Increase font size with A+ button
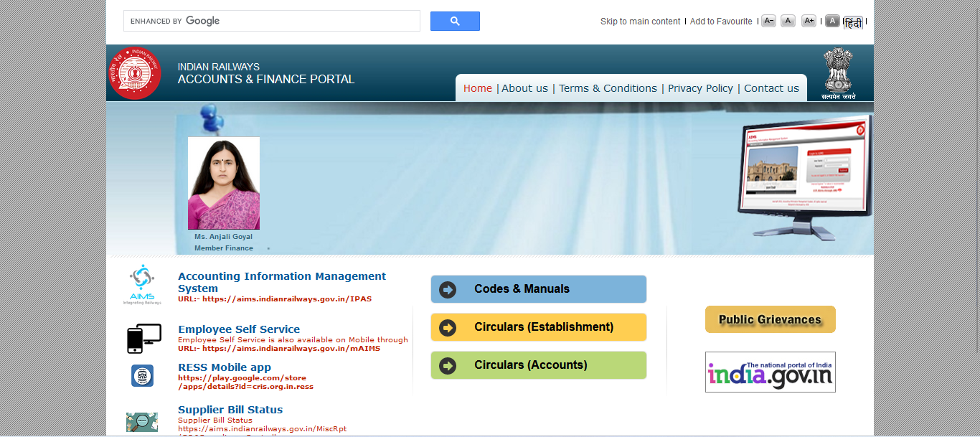This screenshot has height=437, width=980. click(x=809, y=21)
